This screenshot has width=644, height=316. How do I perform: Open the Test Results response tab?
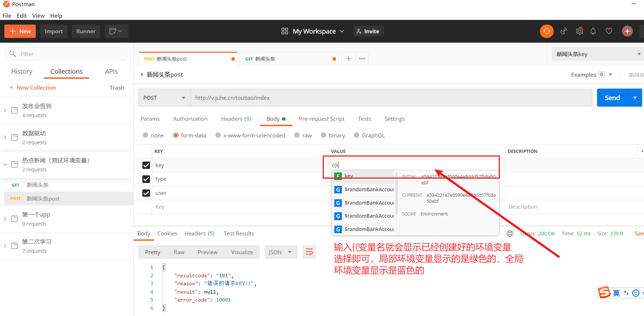(x=239, y=233)
